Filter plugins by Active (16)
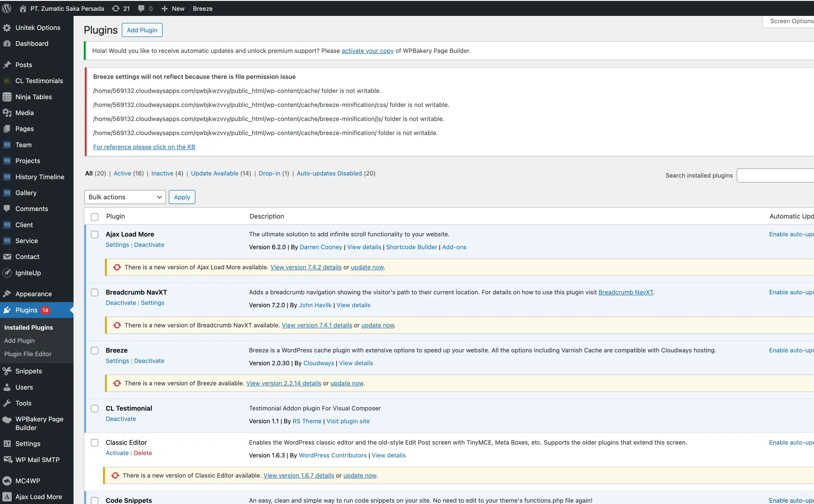Viewport: 814px width, 504px height. [129, 173]
